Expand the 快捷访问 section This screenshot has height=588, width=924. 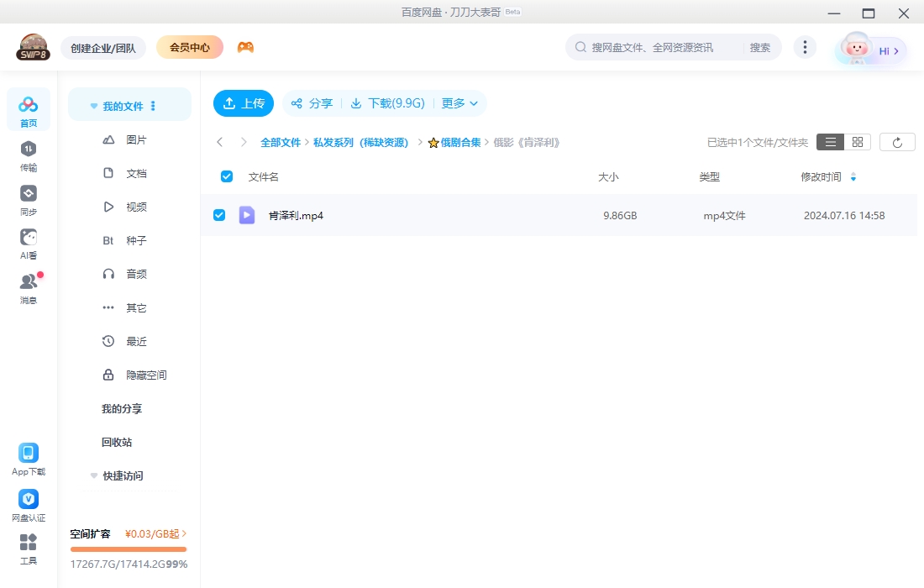(93, 475)
